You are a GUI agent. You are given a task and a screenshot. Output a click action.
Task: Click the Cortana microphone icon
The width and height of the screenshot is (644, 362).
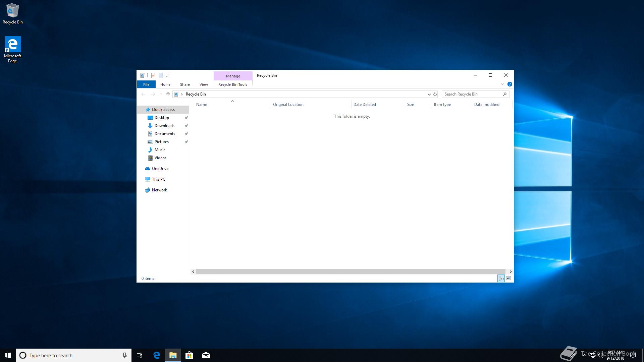[x=124, y=355]
